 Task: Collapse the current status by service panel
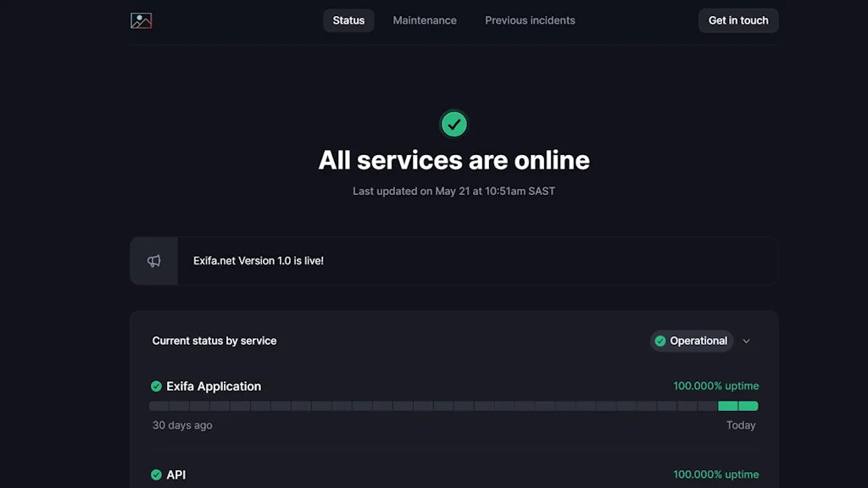click(746, 341)
